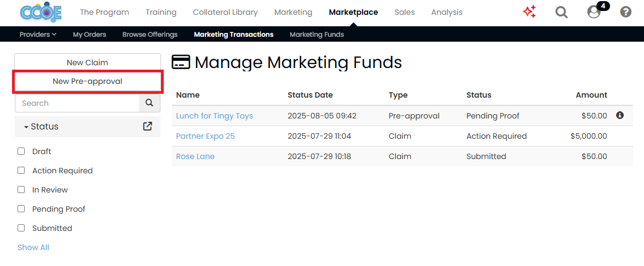Switch to the Marketing top menu
This screenshot has width=644, height=266.
coord(294,12)
